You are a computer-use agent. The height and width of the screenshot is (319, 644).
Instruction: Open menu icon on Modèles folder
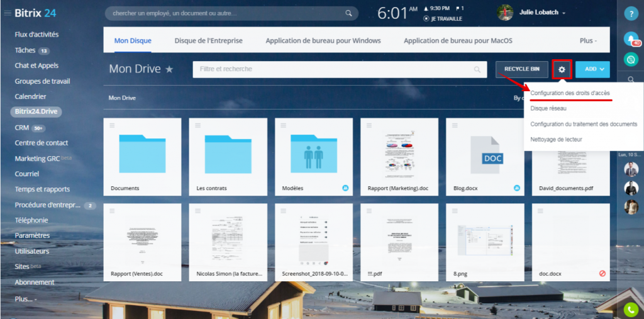click(x=284, y=125)
